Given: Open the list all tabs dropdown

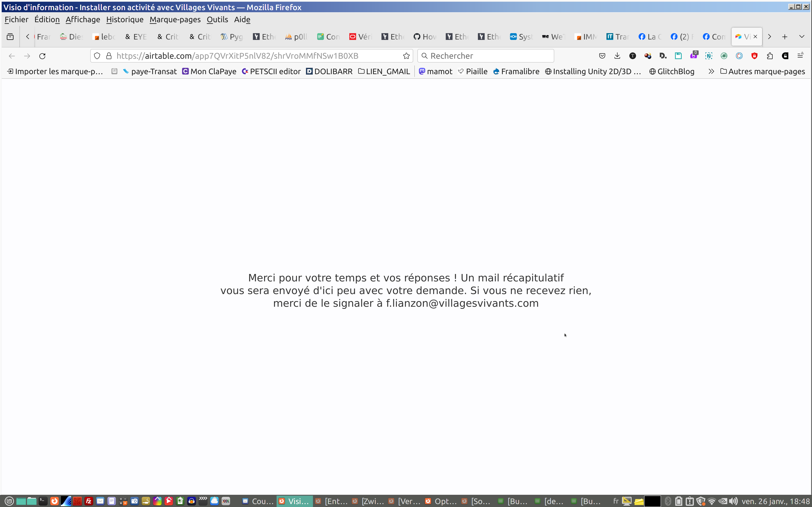Looking at the screenshot, I should click(802, 37).
